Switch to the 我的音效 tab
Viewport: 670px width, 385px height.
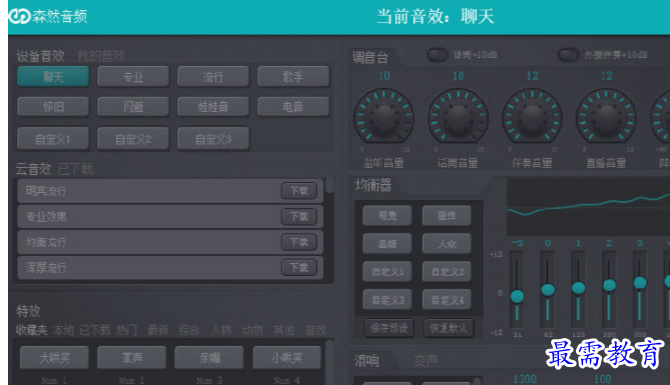click(101, 56)
